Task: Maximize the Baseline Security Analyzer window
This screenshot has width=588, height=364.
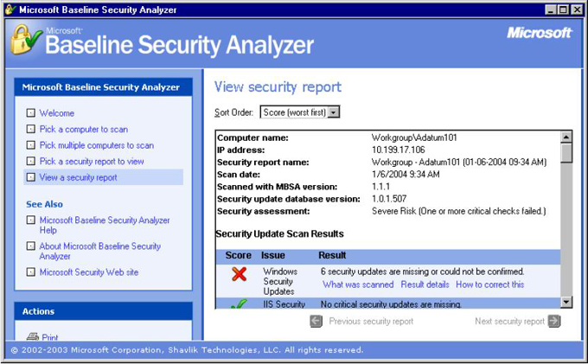Action: tap(563, 10)
